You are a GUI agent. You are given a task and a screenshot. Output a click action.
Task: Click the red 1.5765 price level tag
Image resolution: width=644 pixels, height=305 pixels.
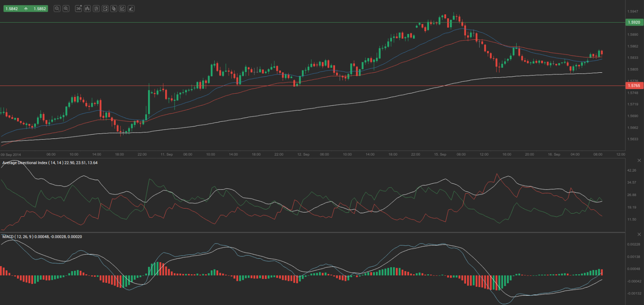point(634,86)
